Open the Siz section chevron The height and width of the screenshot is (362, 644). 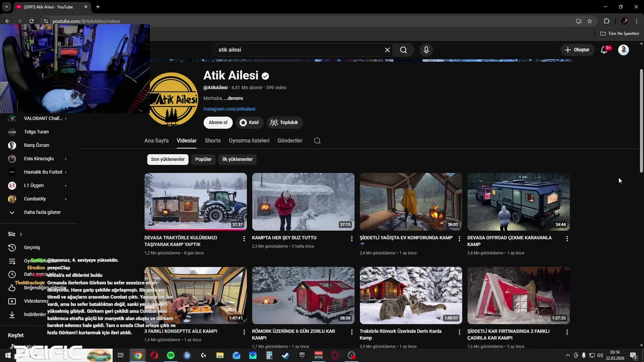pos(21,234)
